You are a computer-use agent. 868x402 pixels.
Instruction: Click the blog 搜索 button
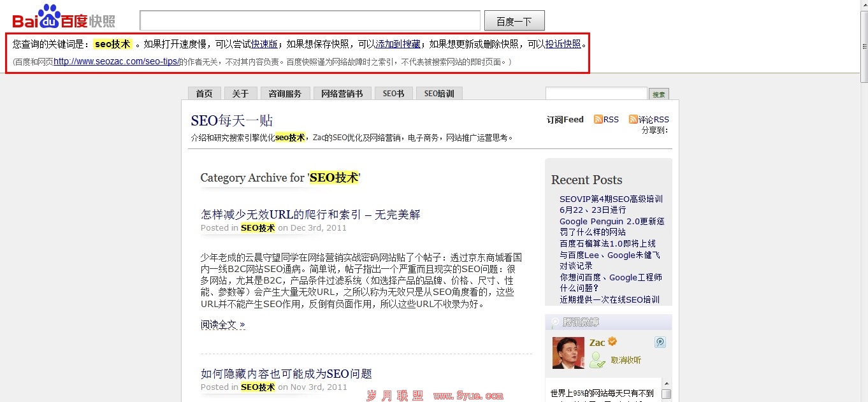click(659, 94)
